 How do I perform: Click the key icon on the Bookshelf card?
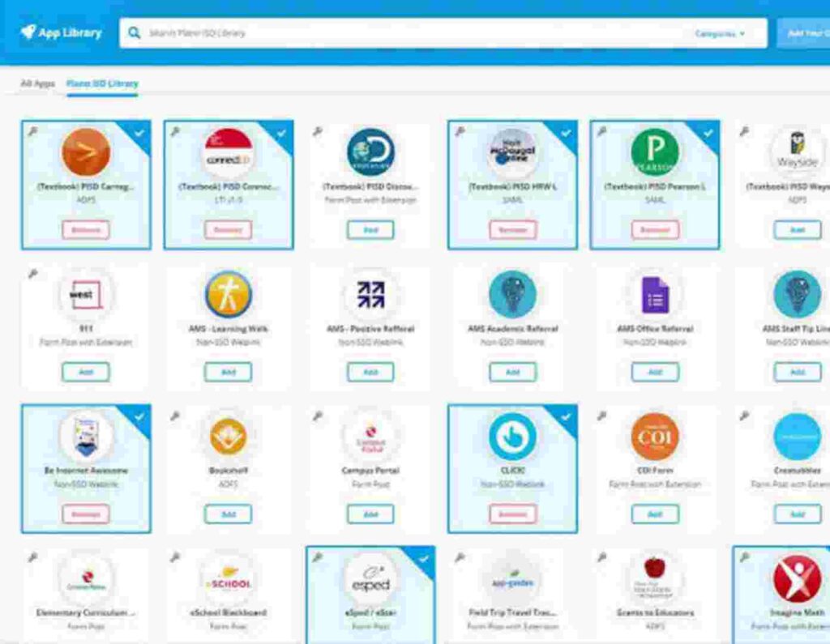click(175, 416)
